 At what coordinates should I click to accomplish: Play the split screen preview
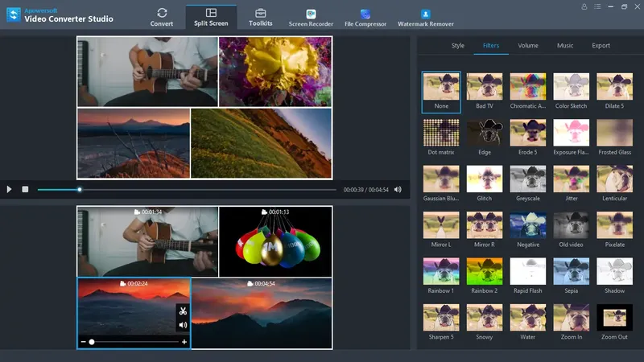tap(10, 190)
